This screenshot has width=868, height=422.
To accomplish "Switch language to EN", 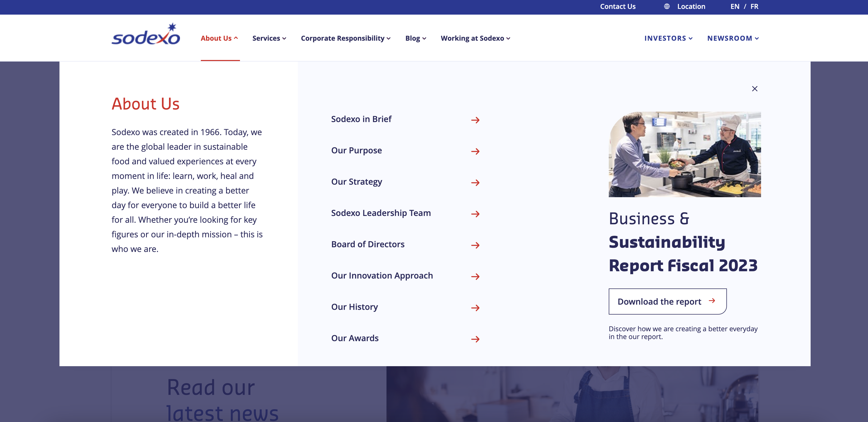I will [x=734, y=7].
